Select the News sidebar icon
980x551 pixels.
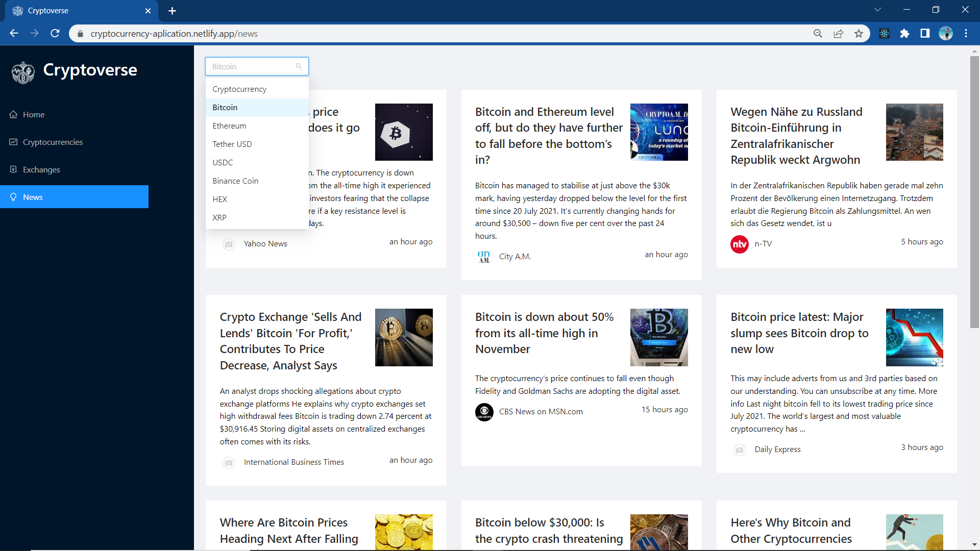coord(14,197)
